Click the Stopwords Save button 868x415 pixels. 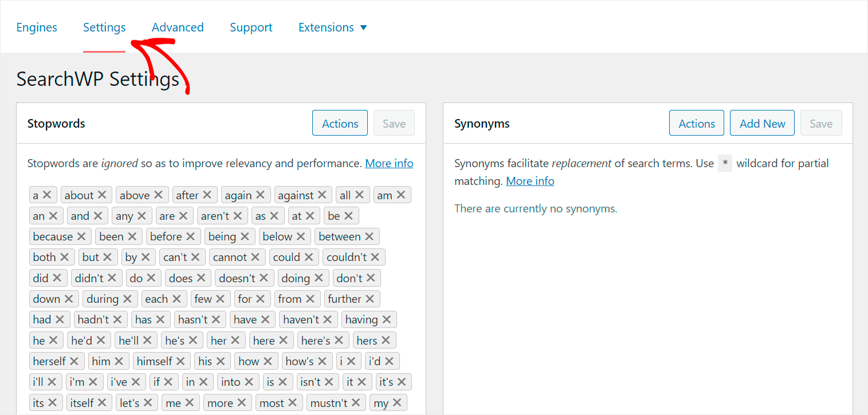(394, 124)
